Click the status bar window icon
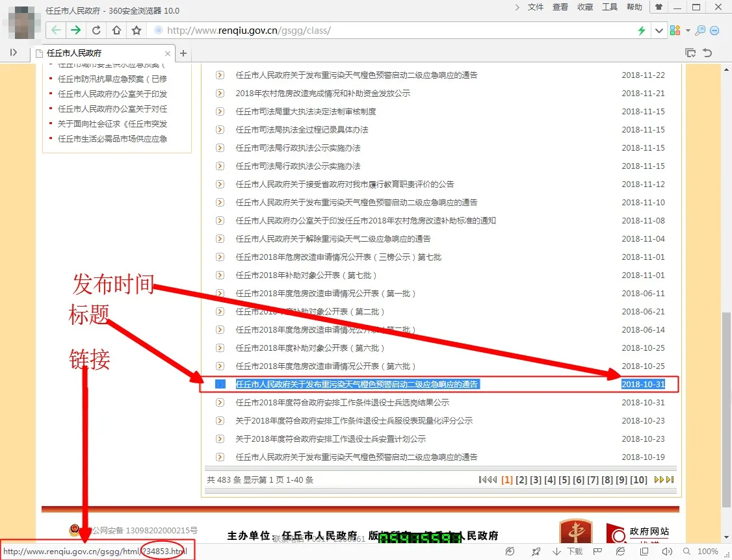Viewport: 732px width, 560px height. tap(644, 552)
